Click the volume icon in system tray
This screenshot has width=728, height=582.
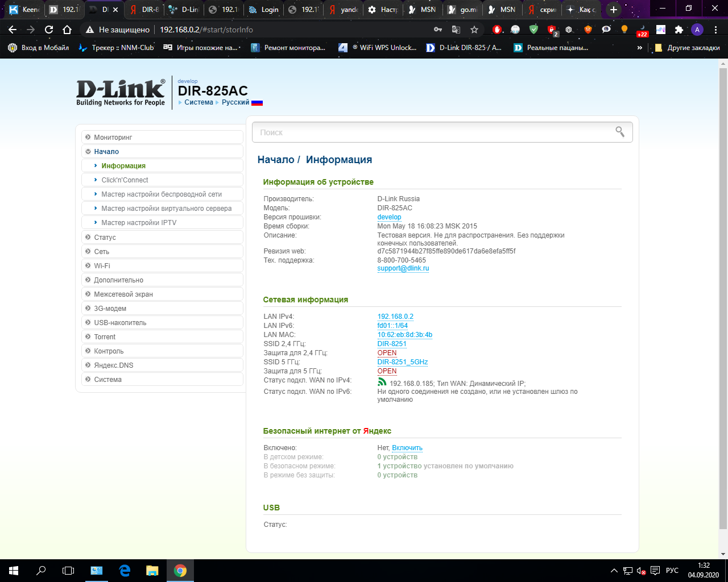coord(641,571)
